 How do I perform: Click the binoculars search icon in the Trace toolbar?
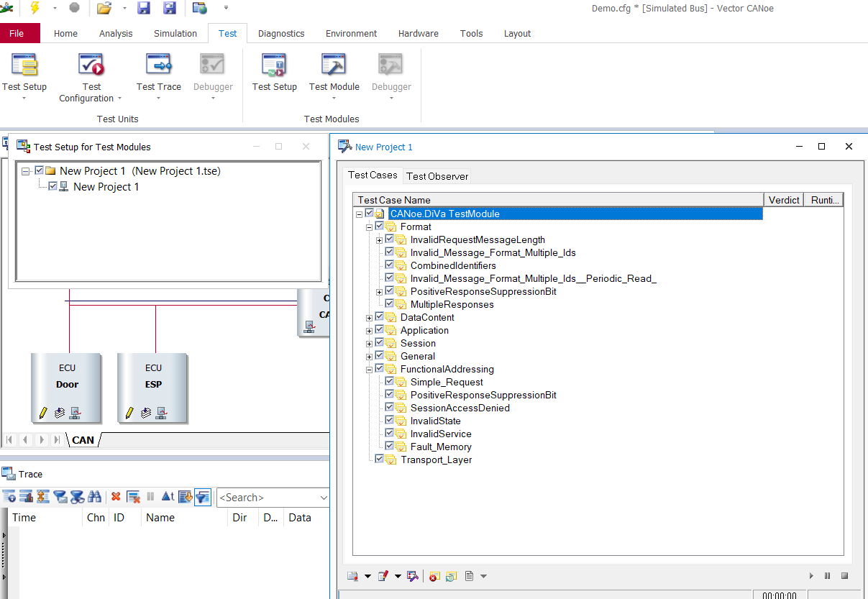click(x=94, y=496)
